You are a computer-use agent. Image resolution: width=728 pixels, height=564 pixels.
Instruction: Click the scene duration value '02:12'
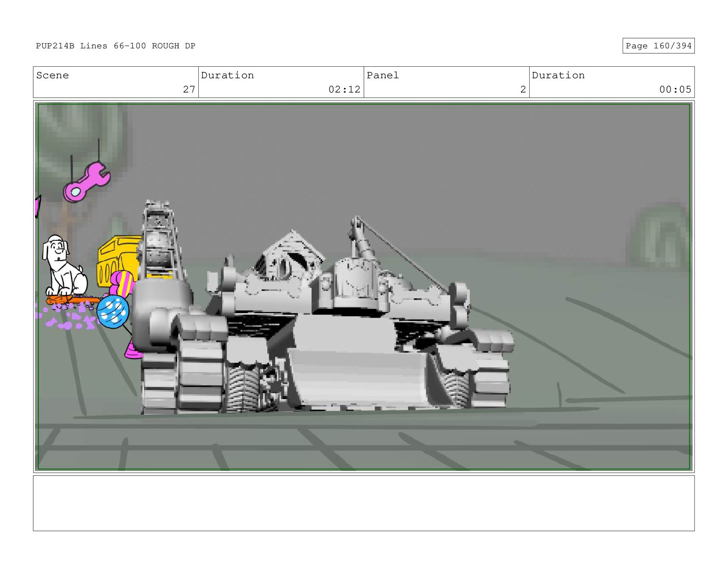[x=344, y=89]
